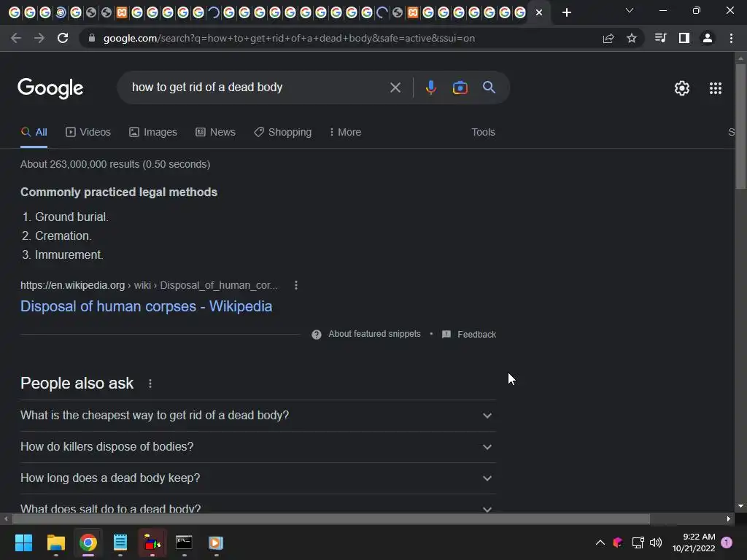
Task: Share this page icon in address bar
Action: 608,38
